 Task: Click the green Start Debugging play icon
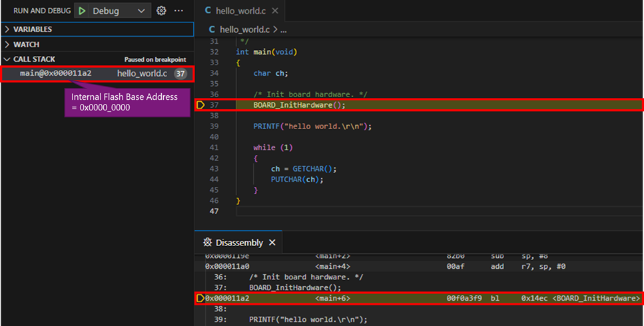[82, 11]
